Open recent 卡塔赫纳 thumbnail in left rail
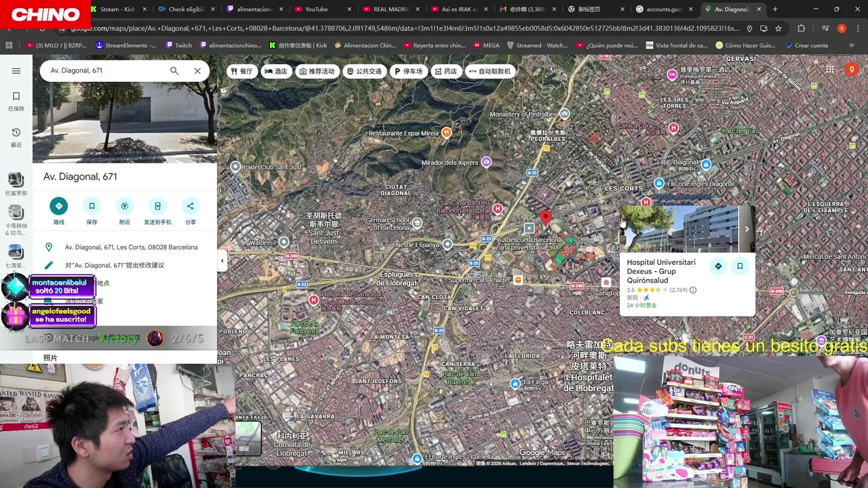Screen dimensions: 868x488 tap(16, 220)
